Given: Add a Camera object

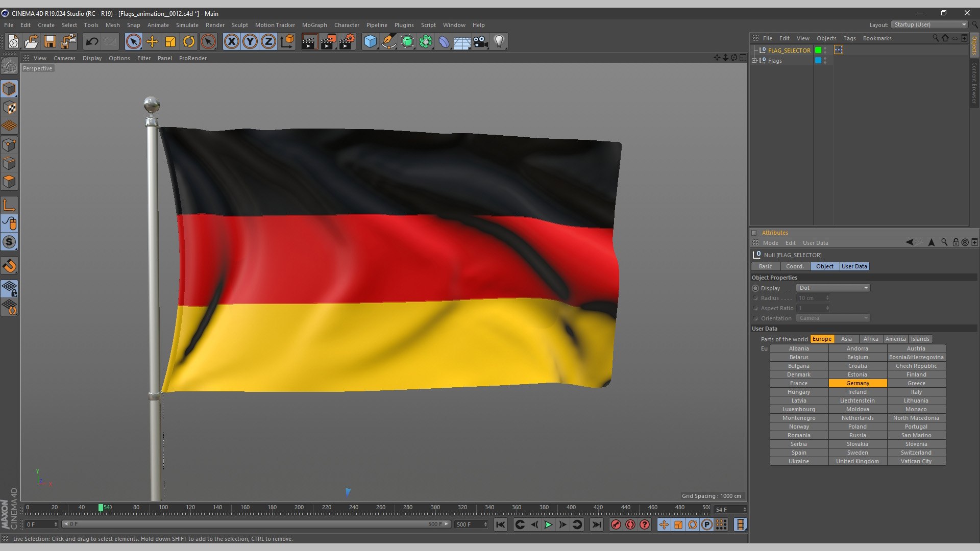Looking at the screenshot, I should (x=481, y=41).
